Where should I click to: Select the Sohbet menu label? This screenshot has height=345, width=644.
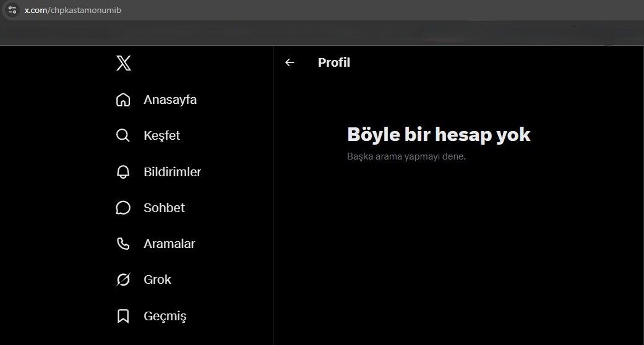tap(165, 208)
